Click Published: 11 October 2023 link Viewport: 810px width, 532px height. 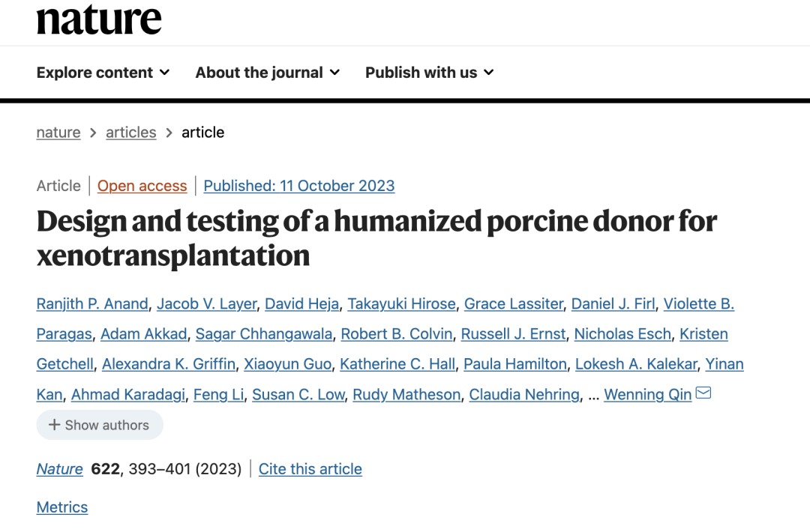(298, 186)
